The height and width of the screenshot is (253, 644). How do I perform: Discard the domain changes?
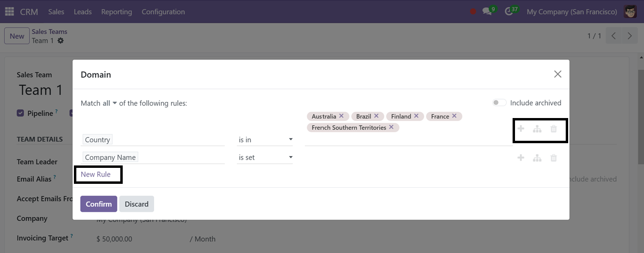(x=137, y=204)
